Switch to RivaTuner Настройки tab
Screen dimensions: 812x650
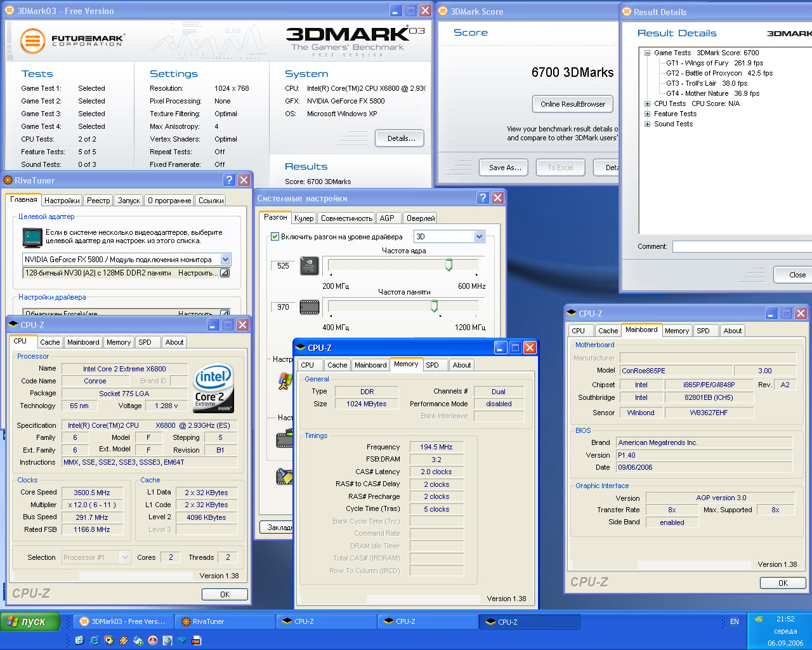tap(62, 201)
